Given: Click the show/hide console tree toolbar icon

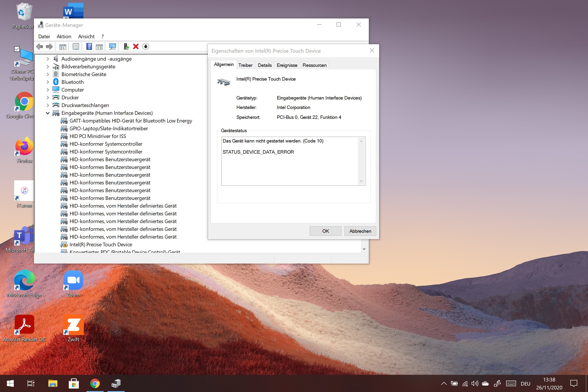Looking at the screenshot, I should pyautogui.click(x=63, y=46).
